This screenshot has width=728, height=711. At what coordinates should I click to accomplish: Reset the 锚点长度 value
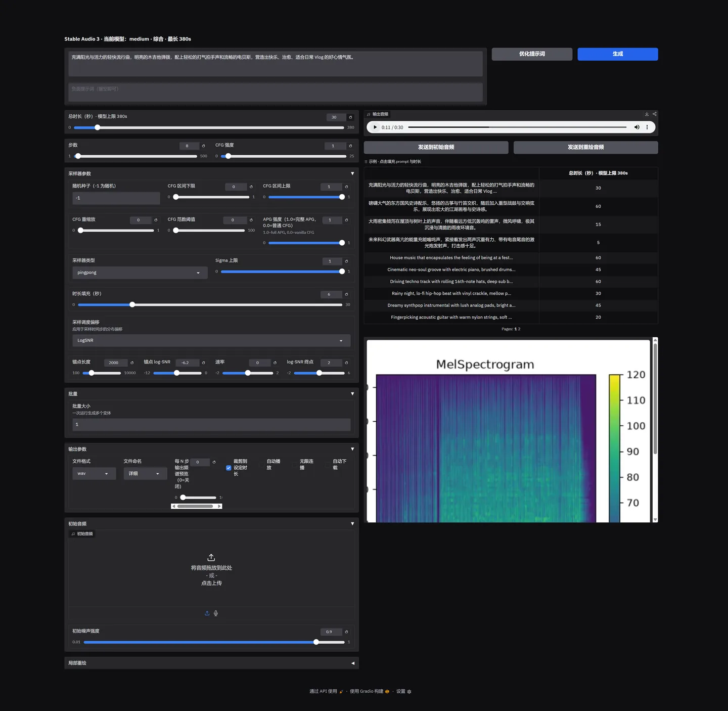tap(132, 363)
